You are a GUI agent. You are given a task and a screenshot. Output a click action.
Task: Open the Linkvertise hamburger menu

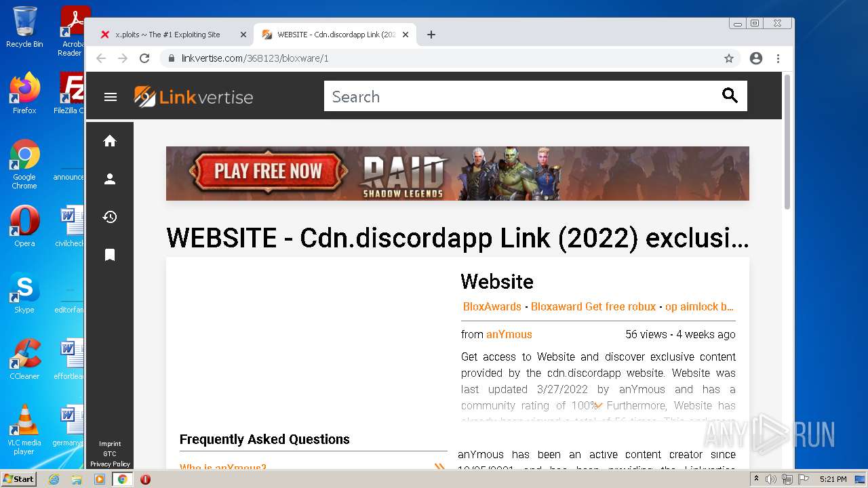point(111,97)
